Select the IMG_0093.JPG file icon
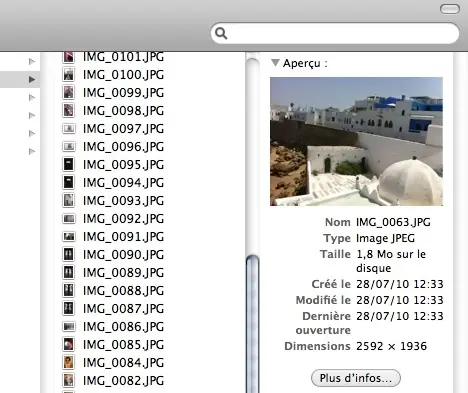Image resolution: width=468 pixels, height=393 pixels. [x=69, y=200]
